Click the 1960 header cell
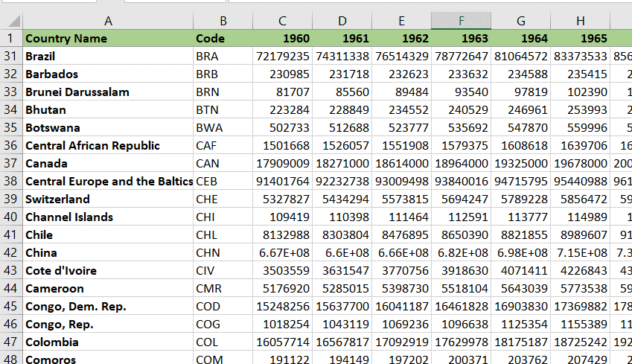 283,38
